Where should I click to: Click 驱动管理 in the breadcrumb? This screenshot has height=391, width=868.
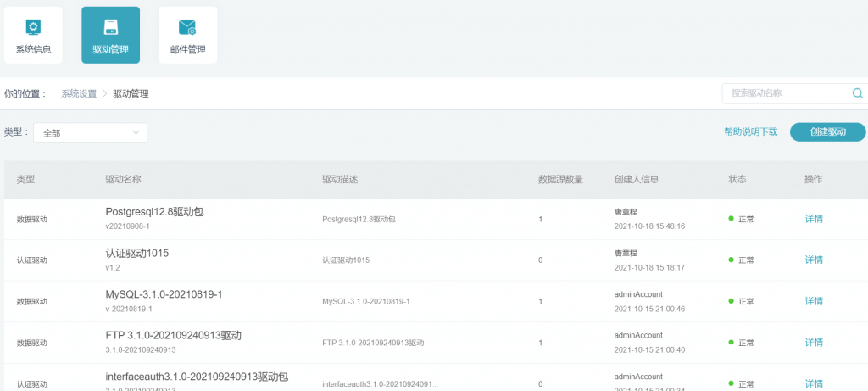pos(131,93)
